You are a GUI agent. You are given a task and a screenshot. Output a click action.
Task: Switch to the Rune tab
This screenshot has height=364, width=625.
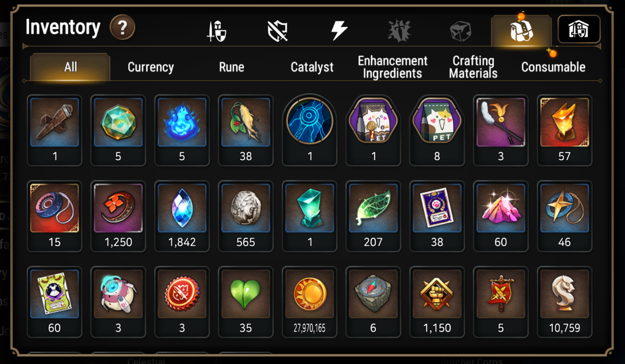(232, 67)
